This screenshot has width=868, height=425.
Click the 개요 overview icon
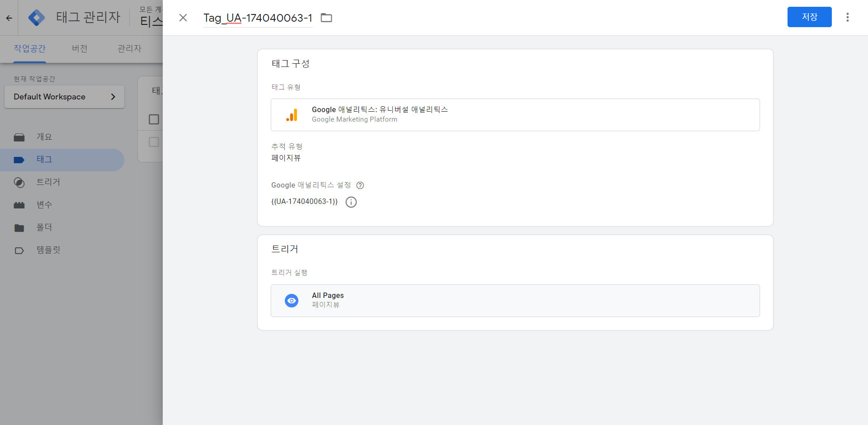tap(19, 137)
